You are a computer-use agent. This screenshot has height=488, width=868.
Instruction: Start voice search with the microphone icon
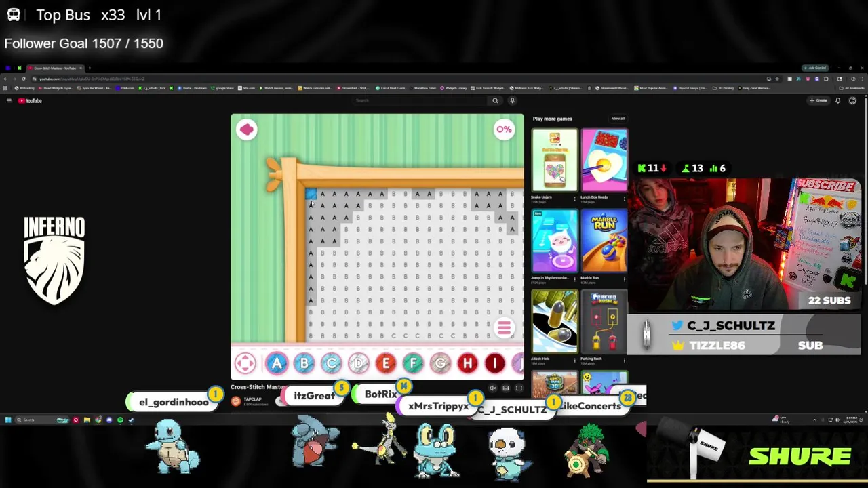point(512,101)
